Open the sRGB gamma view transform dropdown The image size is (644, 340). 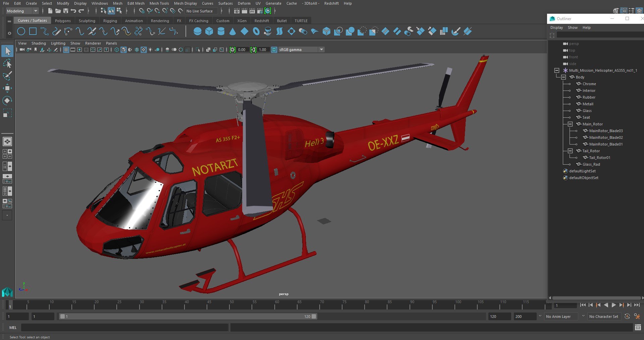click(301, 50)
